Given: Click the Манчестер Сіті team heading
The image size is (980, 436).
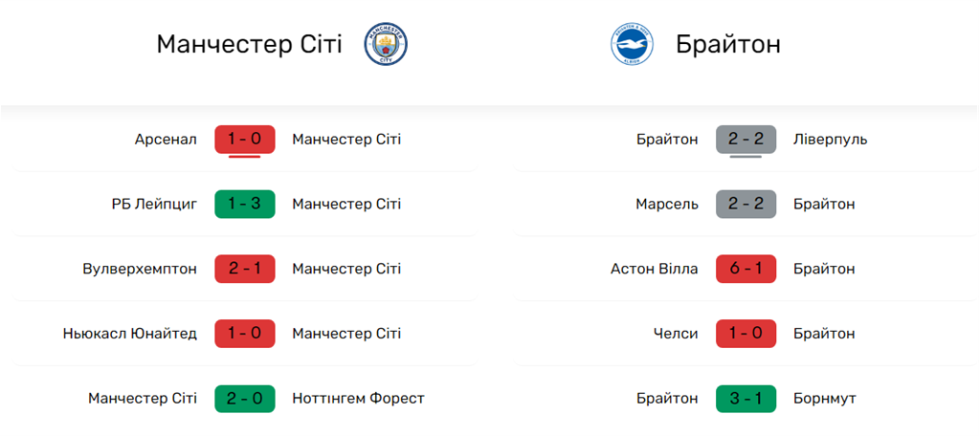Looking at the screenshot, I should point(249,45).
